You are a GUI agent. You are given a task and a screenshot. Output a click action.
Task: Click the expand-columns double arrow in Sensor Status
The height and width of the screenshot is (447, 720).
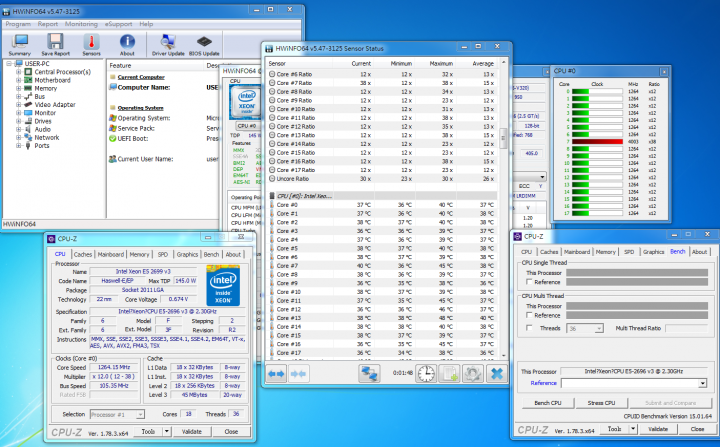click(276, 374)
